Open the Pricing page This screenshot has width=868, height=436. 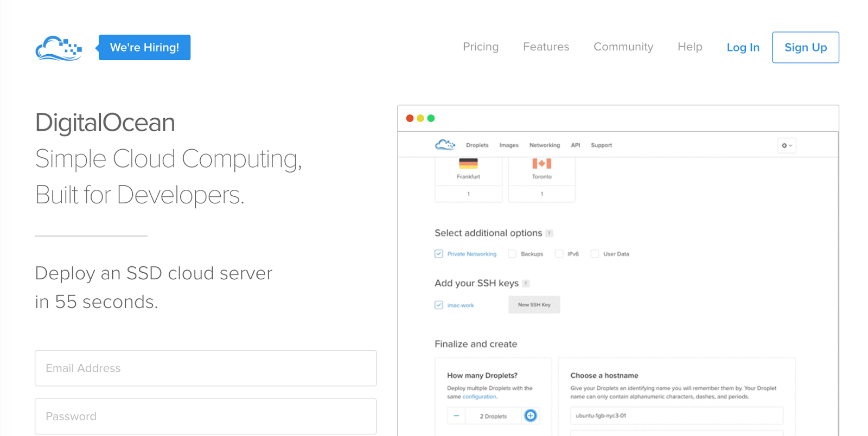(481, 47)
